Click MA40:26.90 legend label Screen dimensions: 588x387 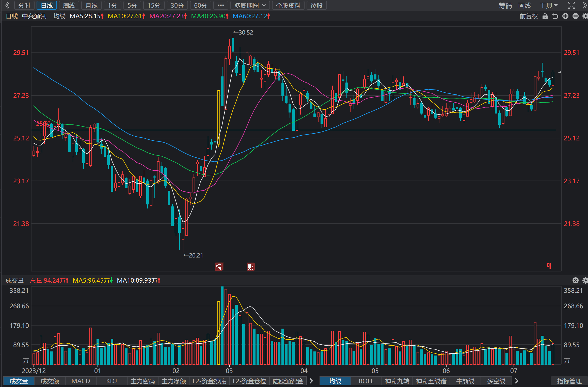[x=210, y=16]
